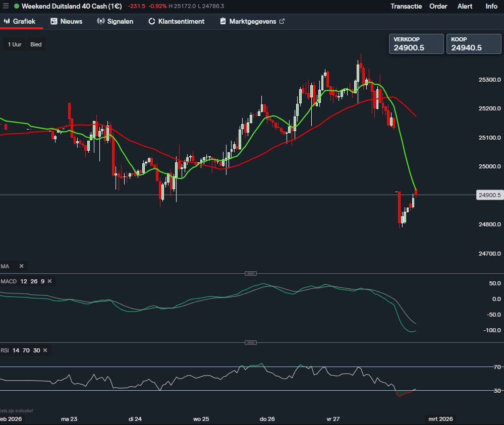Click the Marktgegevens clipboard icon

coord(223,21)
